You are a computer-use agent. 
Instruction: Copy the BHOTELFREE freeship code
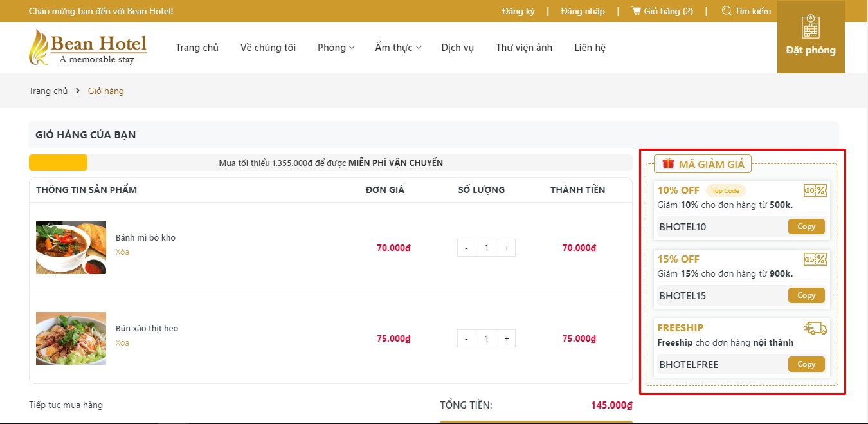pyautogui.click(x=806, y=364)
